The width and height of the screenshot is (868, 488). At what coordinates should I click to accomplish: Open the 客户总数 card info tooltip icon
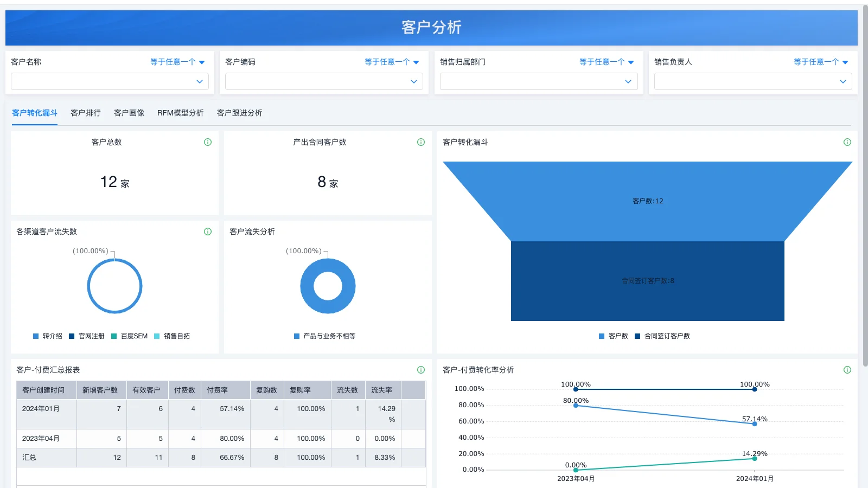click(x=207, y=142)
